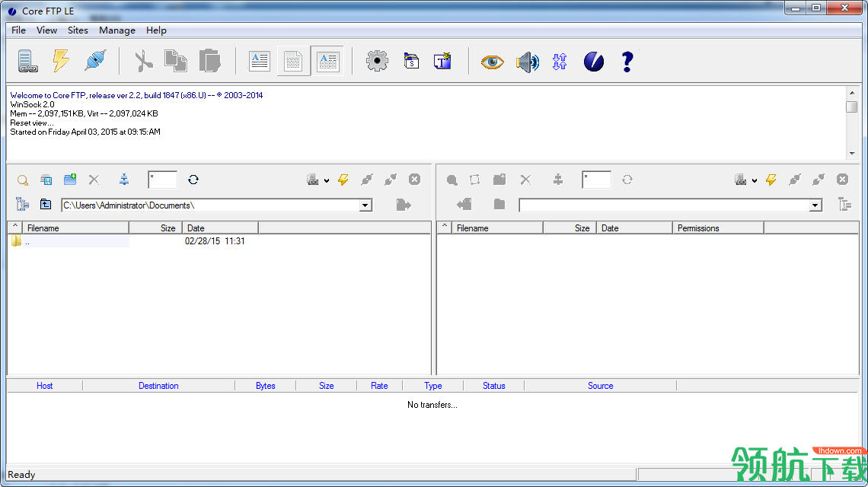Toggle the sounds speaker icon

pos(527,62)
